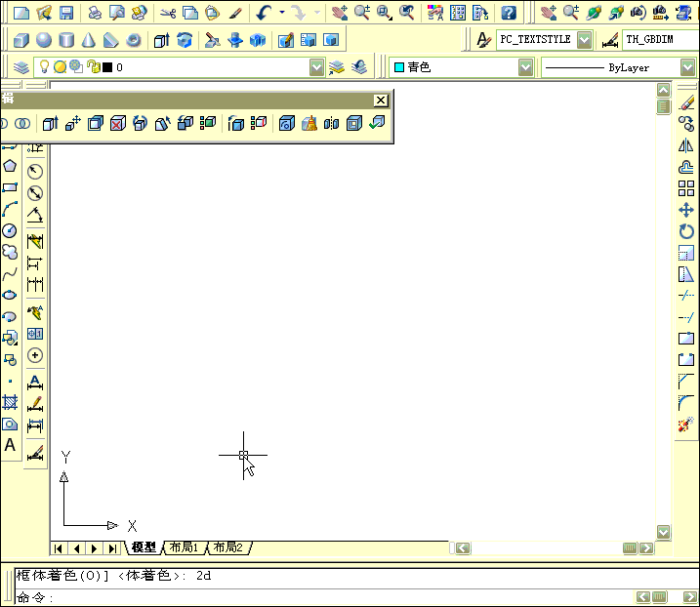Open the PC_TEXTSTYLE text style dropdown
The image size is (700, 607).
click(x=584, y=40)
